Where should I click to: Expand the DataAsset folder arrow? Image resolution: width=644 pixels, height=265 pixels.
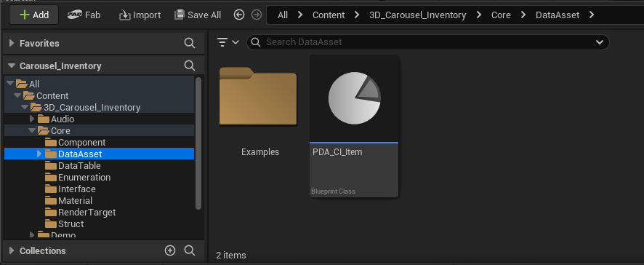(39, 154)
